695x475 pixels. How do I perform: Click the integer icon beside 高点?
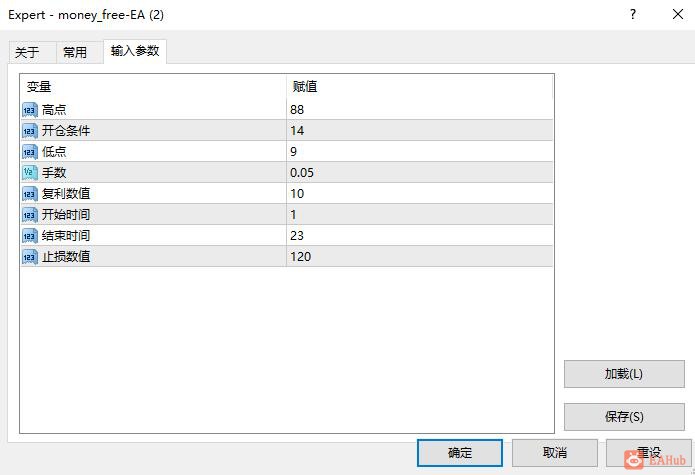(30, 109)
